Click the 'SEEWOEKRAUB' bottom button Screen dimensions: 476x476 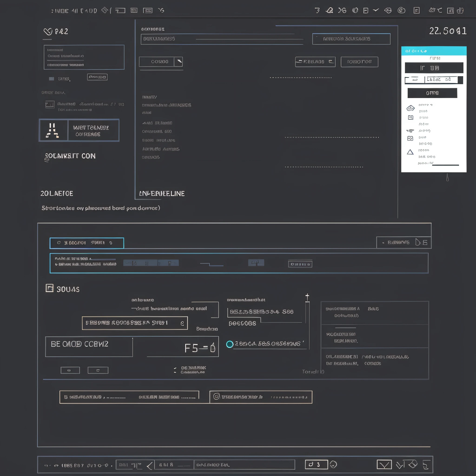129,397
